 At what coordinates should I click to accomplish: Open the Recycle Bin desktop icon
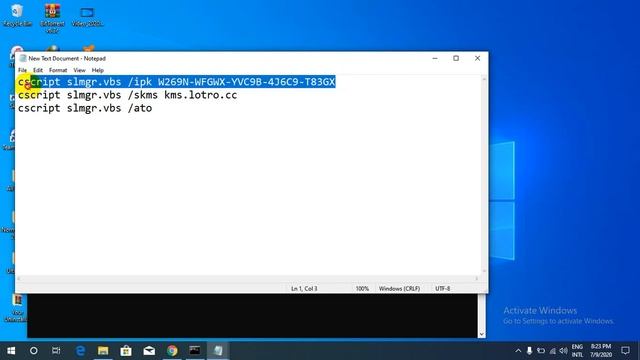[17, 16]
